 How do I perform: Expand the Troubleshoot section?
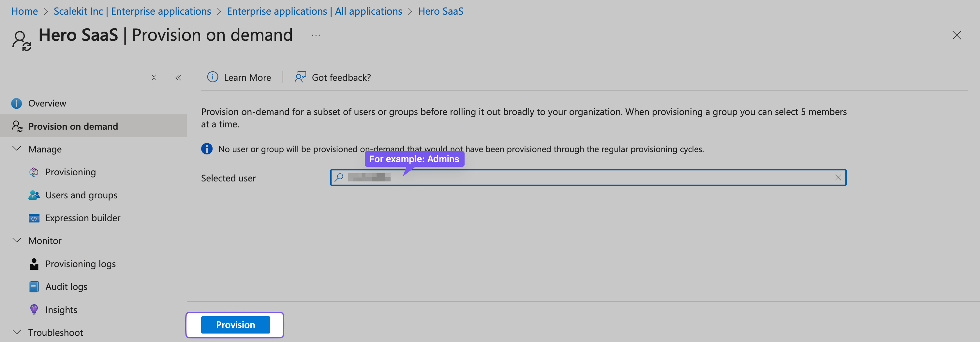pos(17,332)
